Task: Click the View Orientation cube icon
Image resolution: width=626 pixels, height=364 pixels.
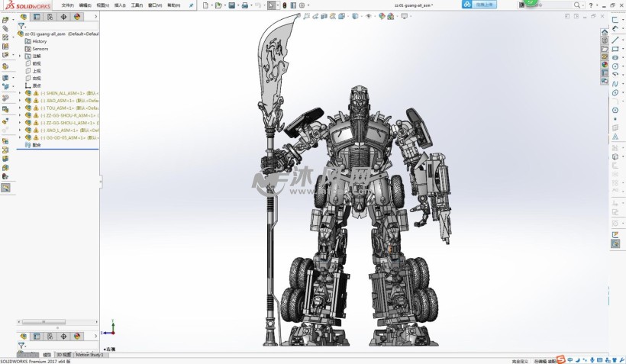Action: [x=342, y=16]
